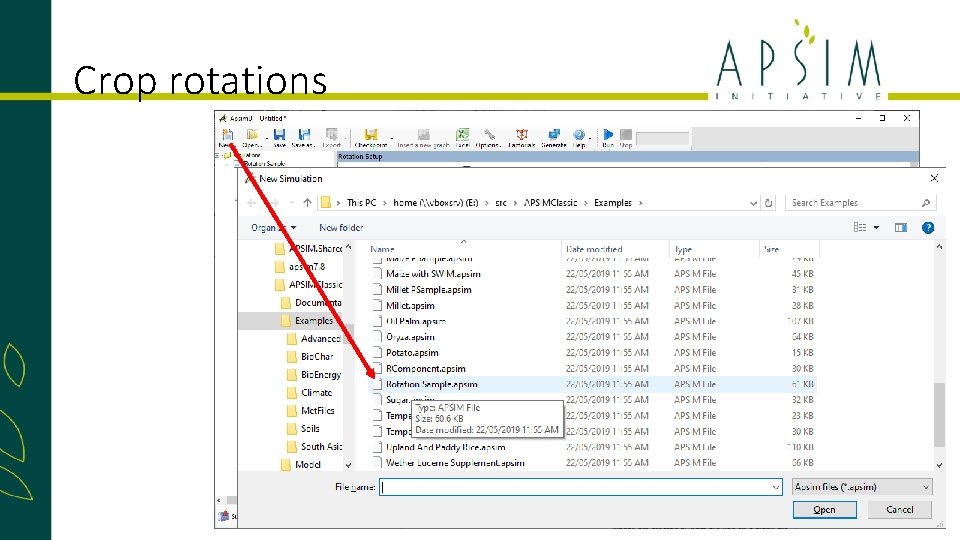Click the New folder button
Viewport: 960px width, 540px height.
click(x=341, y=228)
